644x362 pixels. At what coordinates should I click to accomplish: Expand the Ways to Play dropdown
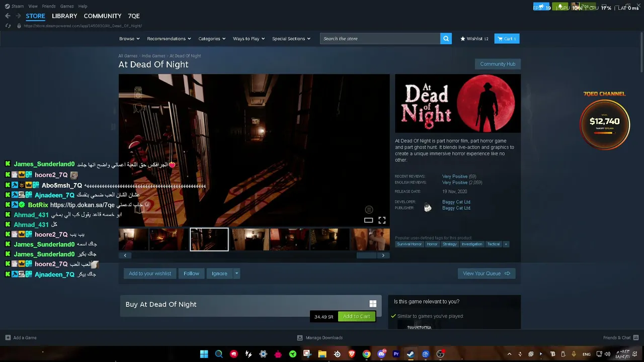coord(249,39)
